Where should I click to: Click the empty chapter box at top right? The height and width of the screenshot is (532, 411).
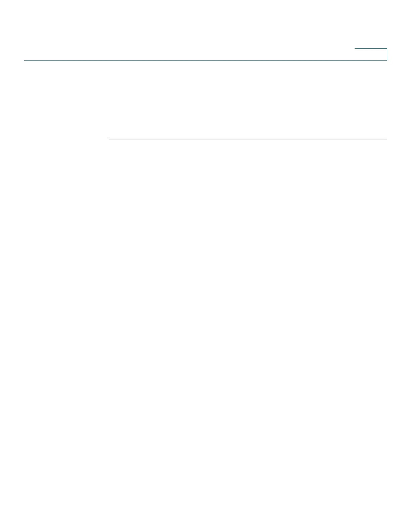click(371, 54)
